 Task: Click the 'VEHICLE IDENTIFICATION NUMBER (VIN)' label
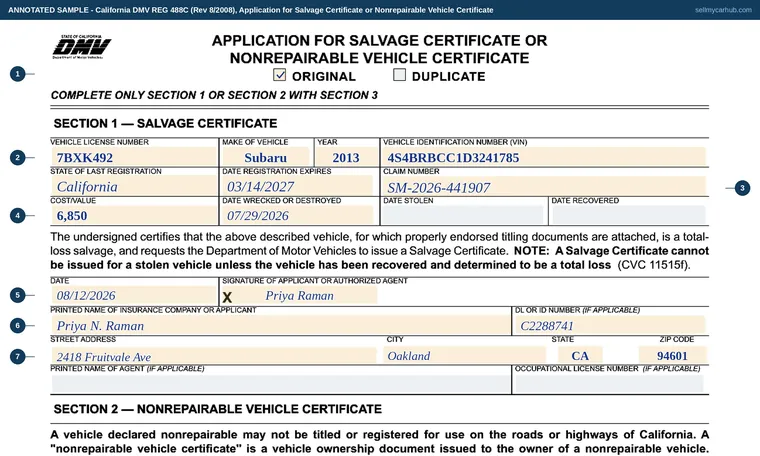[x=455, y=142]
